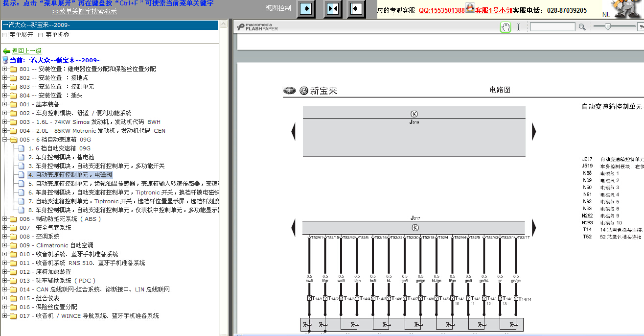Click the folder icon for 015 组合仪表
The height and width of the screenshot is (336, 644).
pos(13,298)
